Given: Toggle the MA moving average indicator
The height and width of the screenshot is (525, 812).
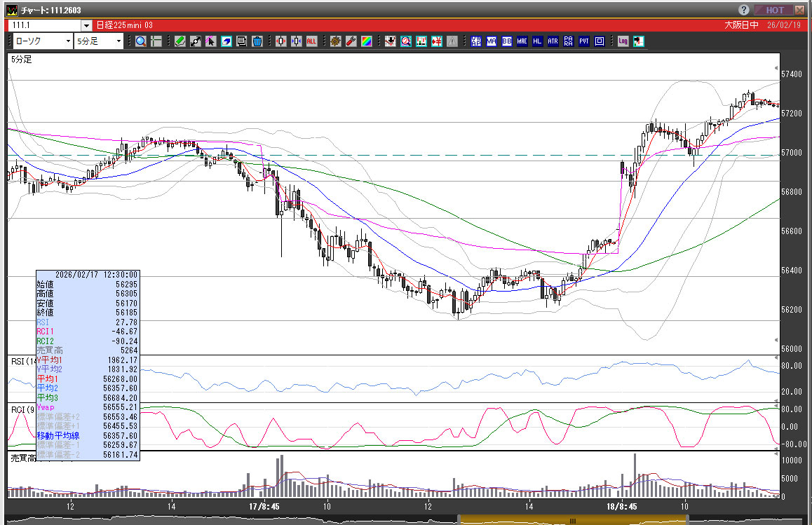Looking at the screenshot, I should (492, 41).
